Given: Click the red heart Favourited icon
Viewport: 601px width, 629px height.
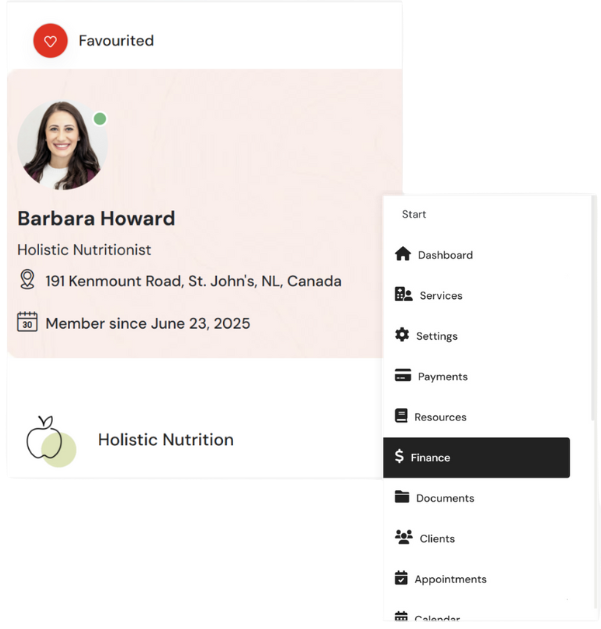Looking at the screenshot, I should tap(50, 41).
